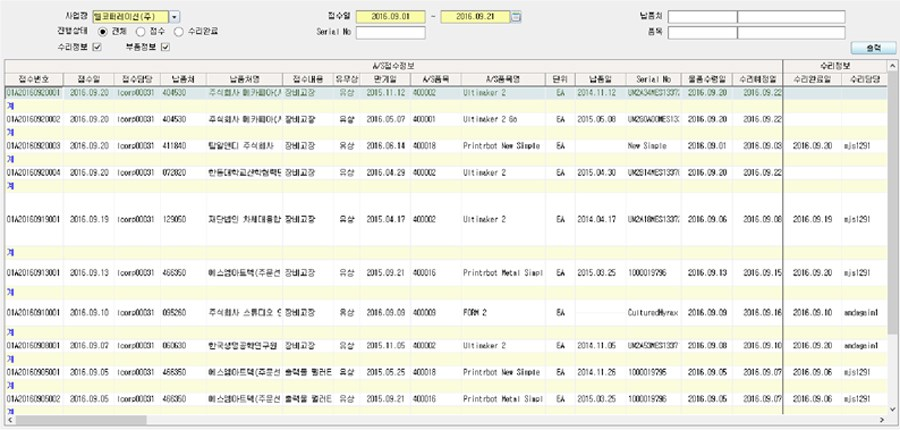This screenshot has height=430, width=900.
Task: Click horizontal scrollbar right arrow
Action: 882,420
